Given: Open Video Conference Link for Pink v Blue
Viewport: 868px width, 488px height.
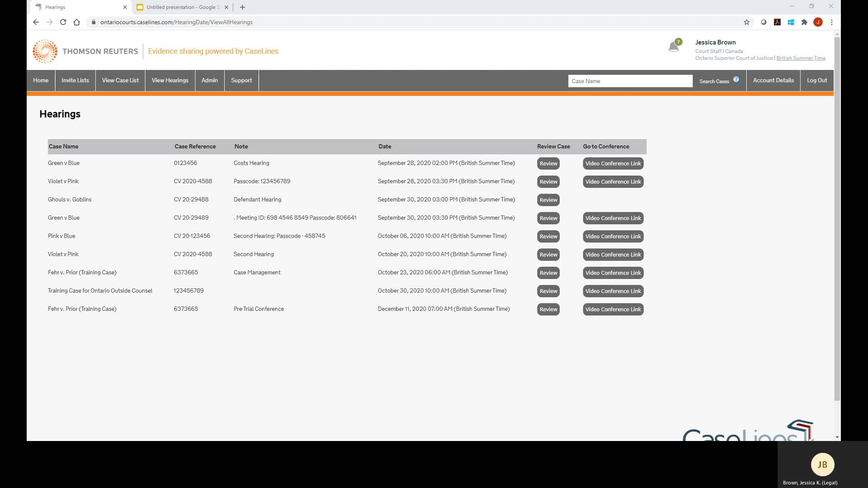Looking at the screenshot, I should 613,236.
